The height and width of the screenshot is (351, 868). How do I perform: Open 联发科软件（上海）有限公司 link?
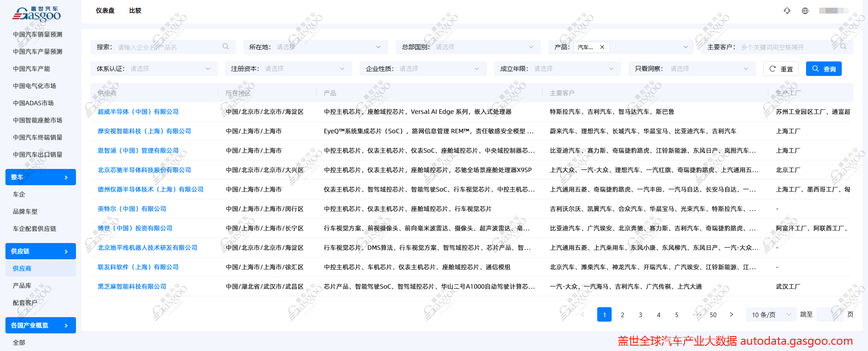pyautogui.click(x=138, y=267)
